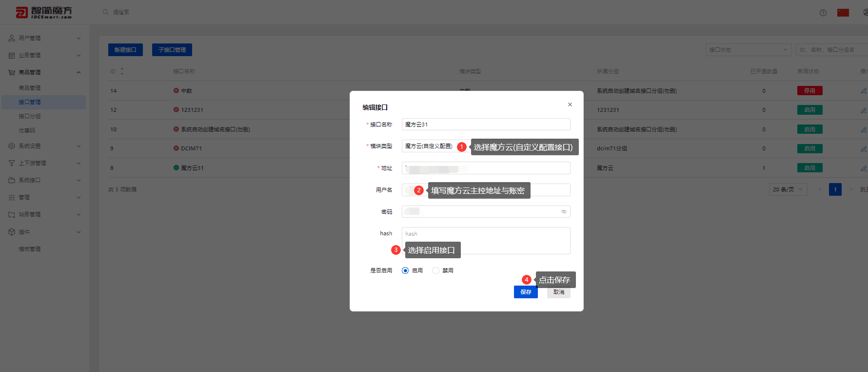Screen dimensions: 868x372
Task: Click the 保存 button in the dialog
Action: click(x=526, y=292)
